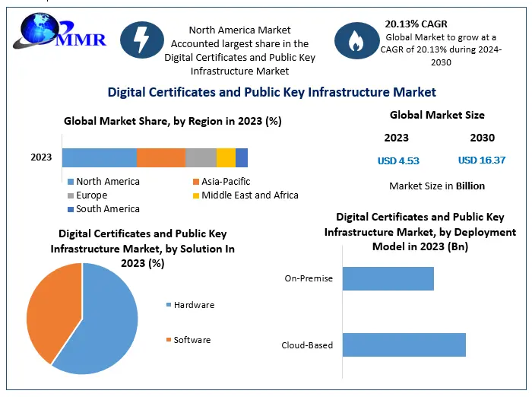Click the Cloud-Based bar

[x=404, y=345]
